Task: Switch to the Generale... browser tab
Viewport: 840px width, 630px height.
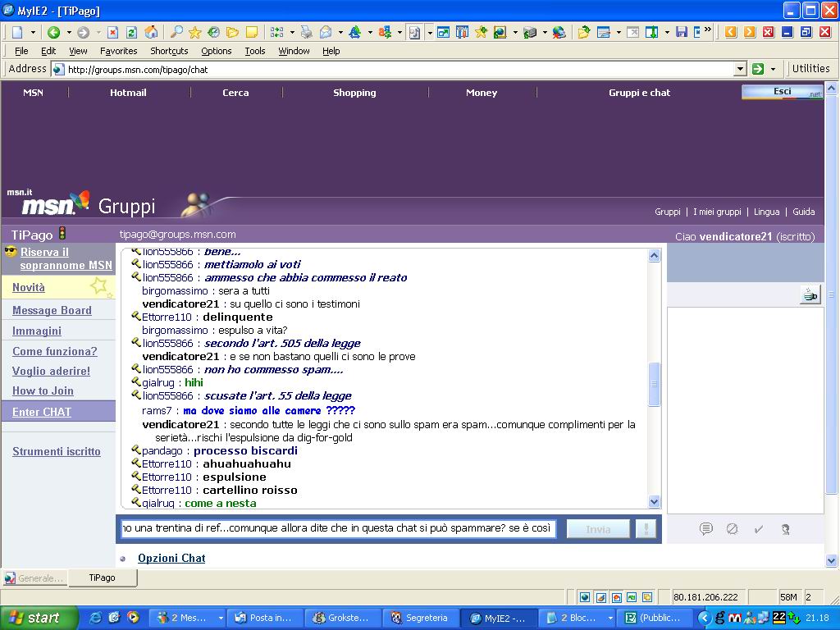Action: [34, 578]
